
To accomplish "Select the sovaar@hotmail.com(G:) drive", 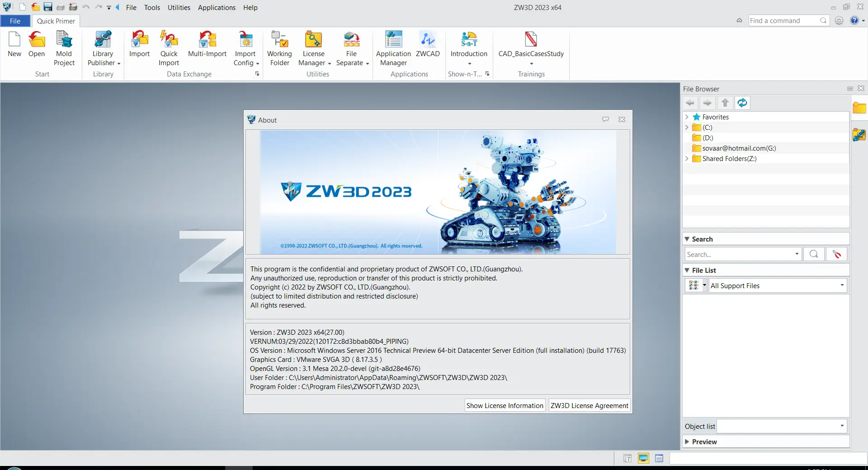I will [x=739, y=148].
